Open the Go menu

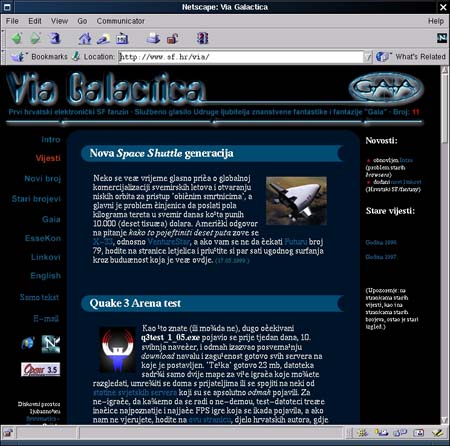(82, 21)
